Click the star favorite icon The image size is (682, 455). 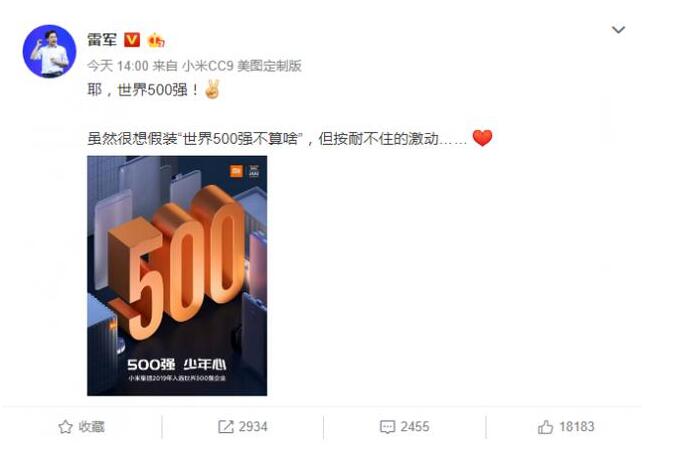coord(65,427)
